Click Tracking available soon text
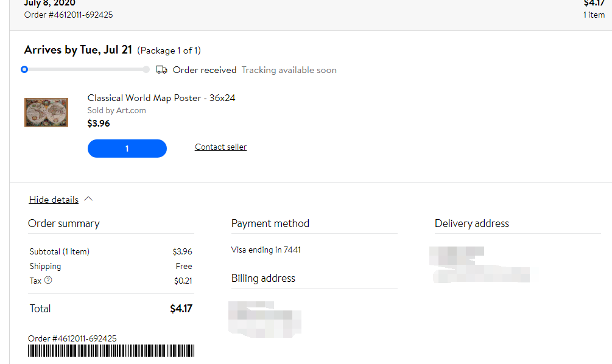612x364 pixels. (x=289, y=70)
